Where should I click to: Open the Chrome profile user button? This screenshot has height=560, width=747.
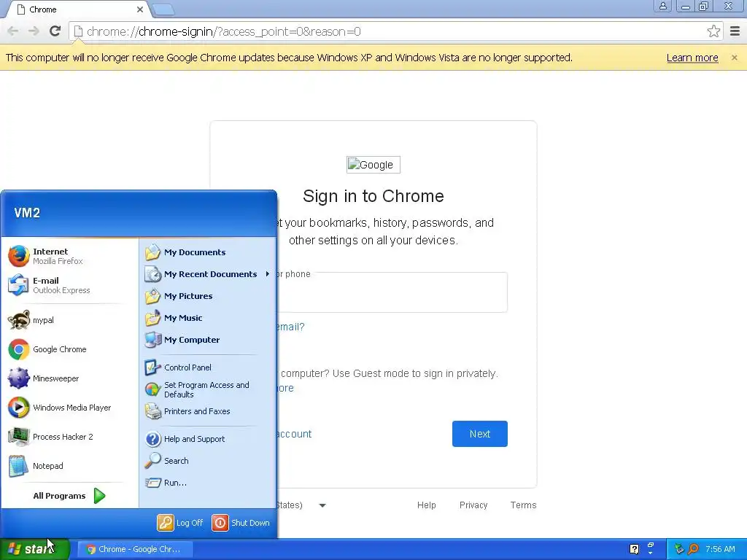tap(662, 6)
